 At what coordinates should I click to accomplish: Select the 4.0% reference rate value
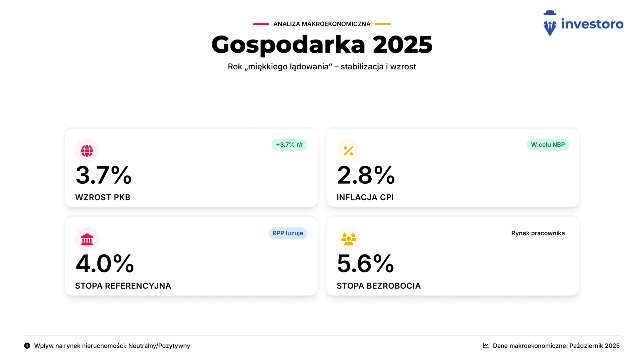pyautogui.click(x=105, y=263)
